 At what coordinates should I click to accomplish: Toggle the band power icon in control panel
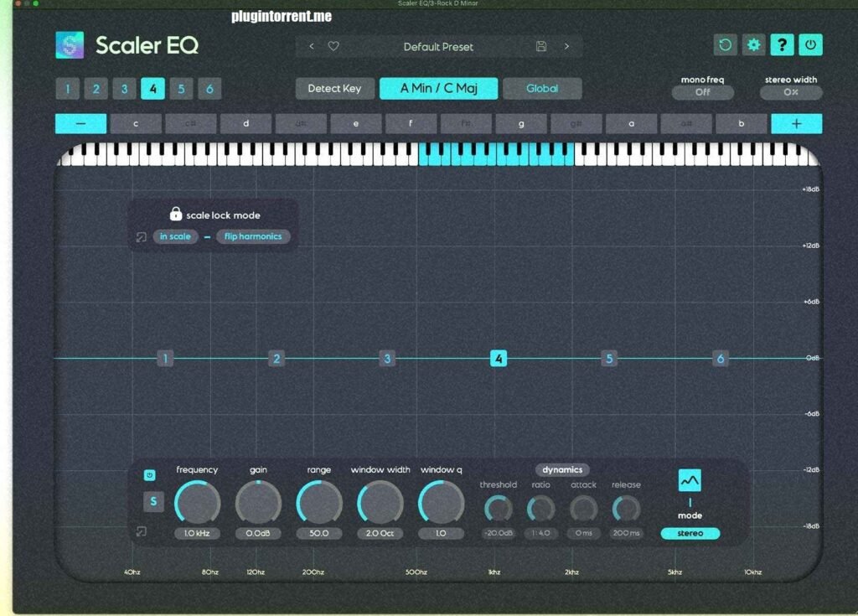pos(149,475)
